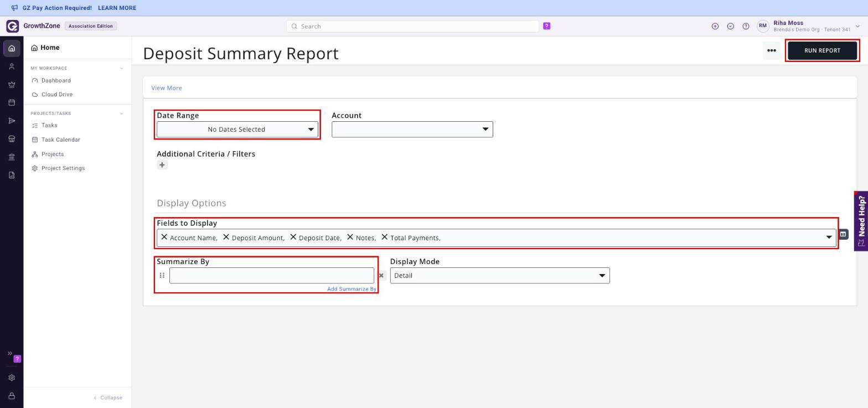Click the Run Report button
The width and height of the screenshot is (868, 408).
click(823, 50)
